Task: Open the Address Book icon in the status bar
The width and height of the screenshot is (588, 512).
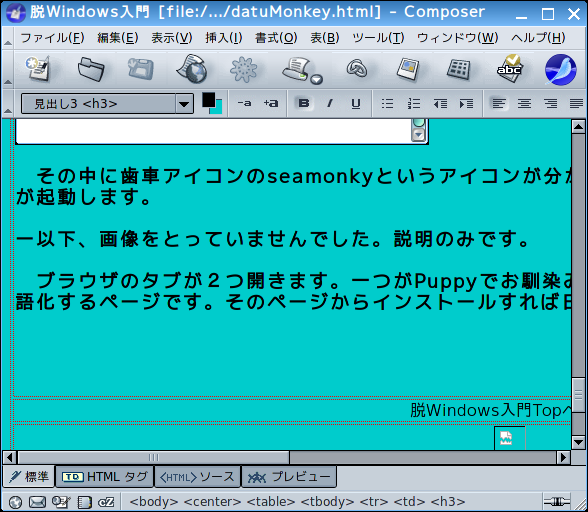Action: coord(84,502)
